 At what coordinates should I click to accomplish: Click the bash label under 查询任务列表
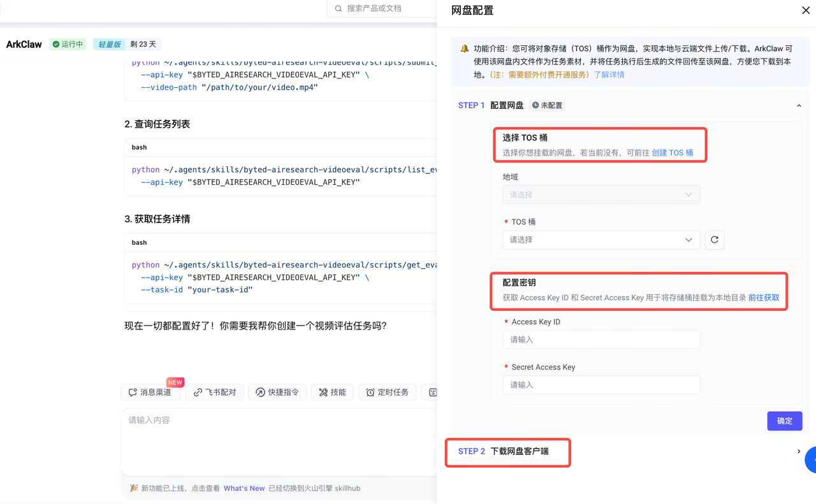tap(139, 147)
